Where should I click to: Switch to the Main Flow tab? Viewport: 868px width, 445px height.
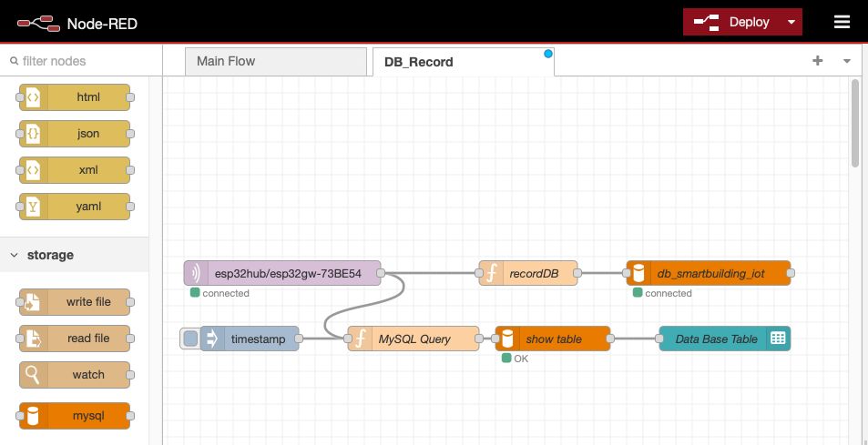pos(276,61)
